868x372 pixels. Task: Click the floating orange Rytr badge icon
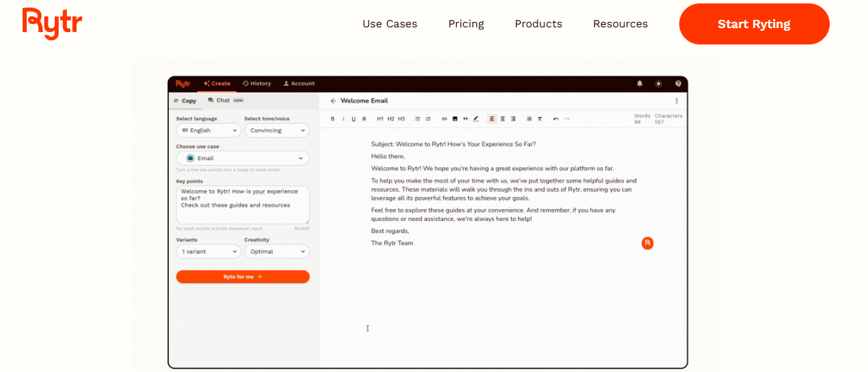coord(647,243)
